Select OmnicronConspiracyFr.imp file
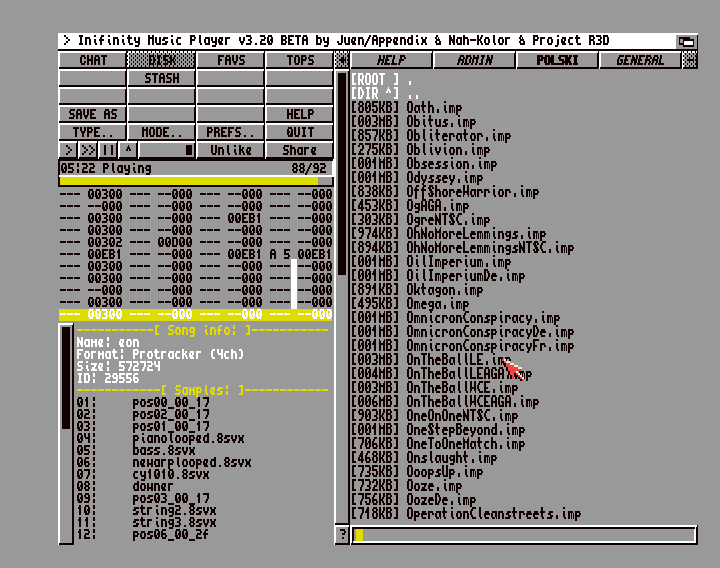This screenshot has width=720, height=568. (x=462, y=346)
